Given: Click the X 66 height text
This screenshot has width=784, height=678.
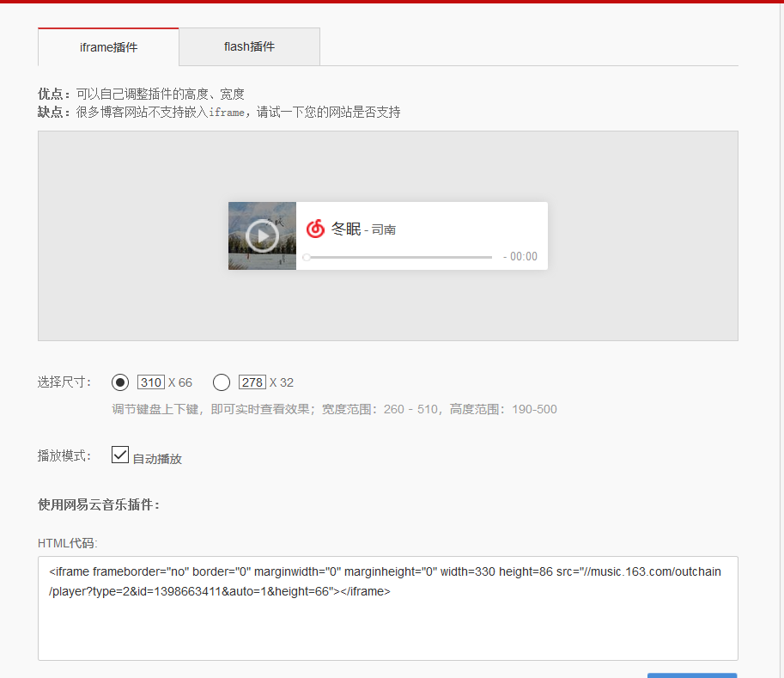Looking at the screenshot, I should click(x=180, y=382).
